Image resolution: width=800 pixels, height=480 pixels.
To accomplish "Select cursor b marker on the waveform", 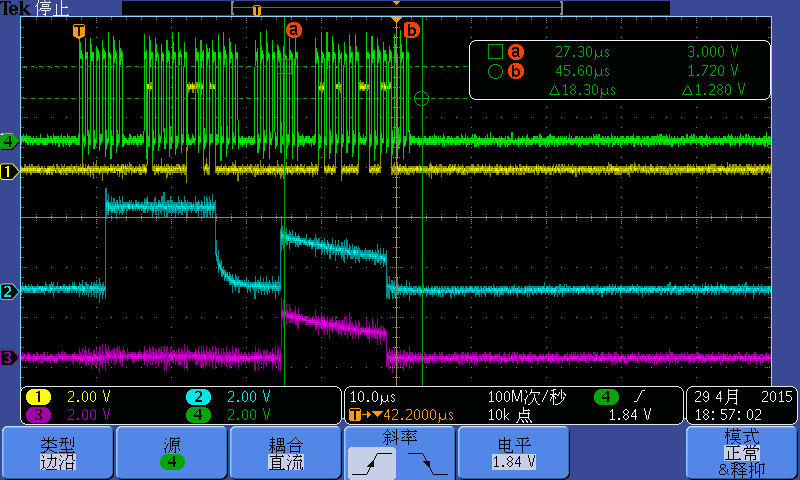I will pyautogui.click(x=411, y=30).
